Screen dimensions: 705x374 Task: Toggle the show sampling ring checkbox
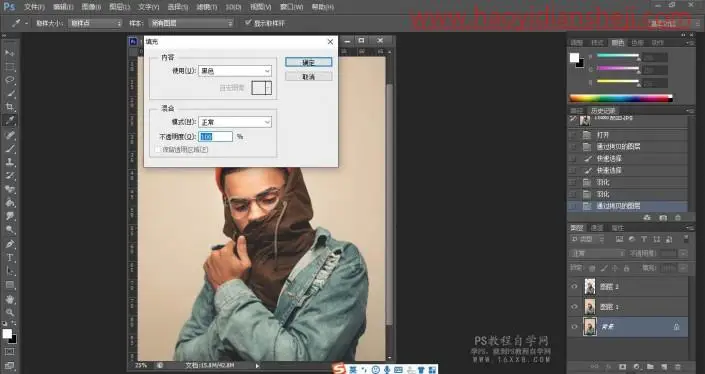point(248,22)
